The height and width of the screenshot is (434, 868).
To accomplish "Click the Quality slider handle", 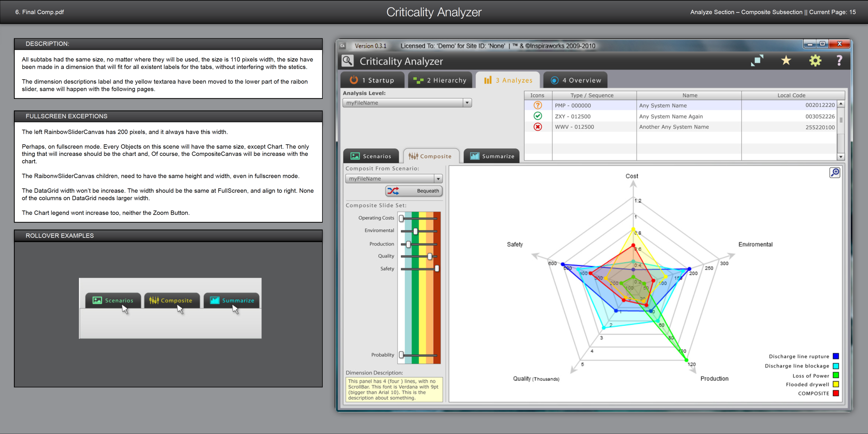I will pos(430,256).
